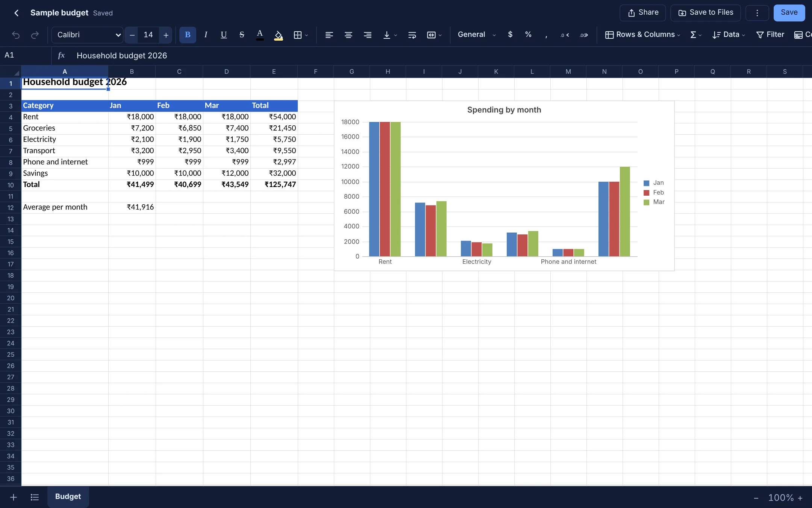Image resolution: width=812 pixels, height=508 pixels.
Task: Apply currency format
Action: 510,35
